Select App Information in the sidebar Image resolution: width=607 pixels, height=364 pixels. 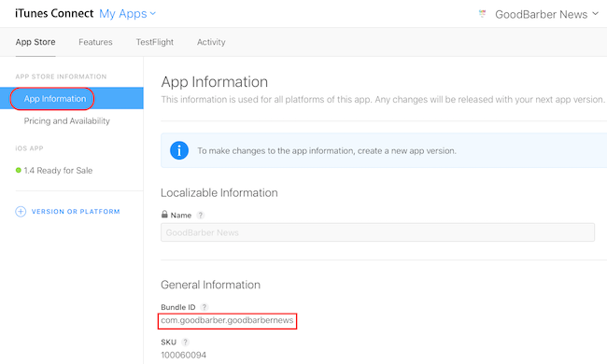click(x=72, y=98)
